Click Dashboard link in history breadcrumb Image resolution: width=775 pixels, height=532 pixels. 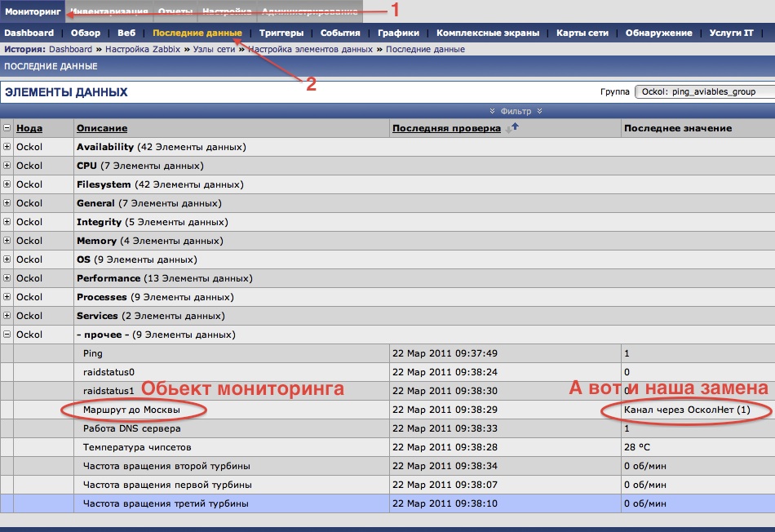click(71, 50)
